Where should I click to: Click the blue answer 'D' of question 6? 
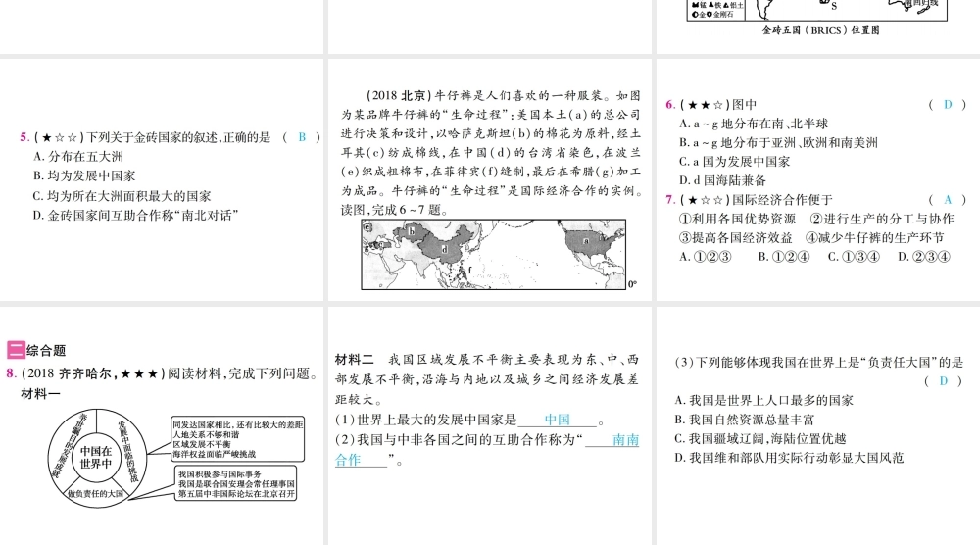948,104
